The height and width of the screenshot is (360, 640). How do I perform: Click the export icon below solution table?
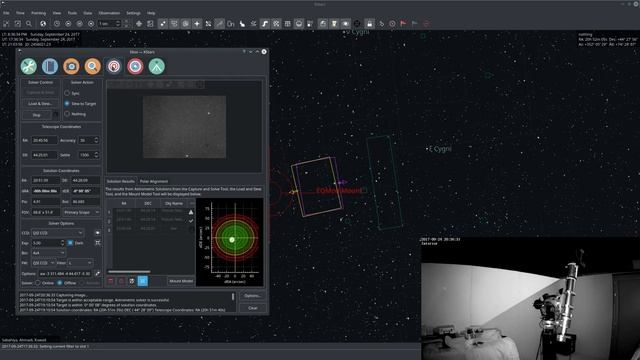132,281
